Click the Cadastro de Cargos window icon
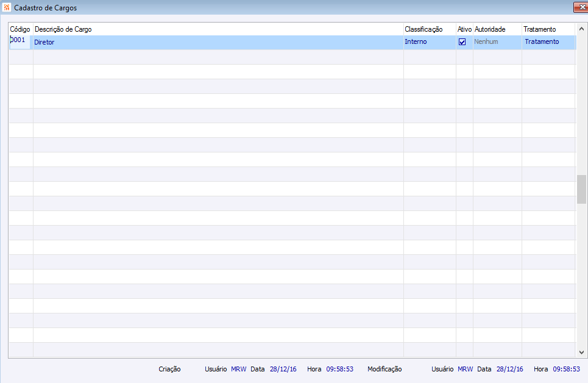Screen dimensions: 588x383 click(x=6, y=7)
